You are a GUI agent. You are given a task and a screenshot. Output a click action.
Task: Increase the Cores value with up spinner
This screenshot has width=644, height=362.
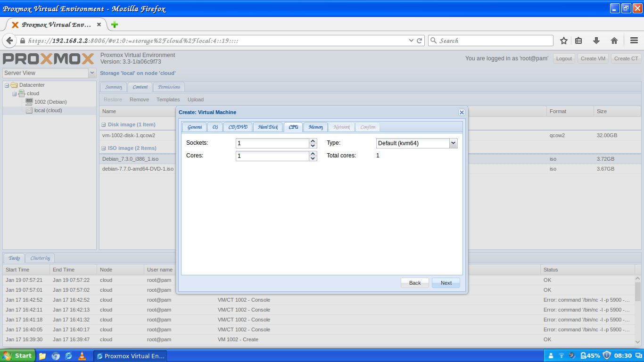click(313, 153)
